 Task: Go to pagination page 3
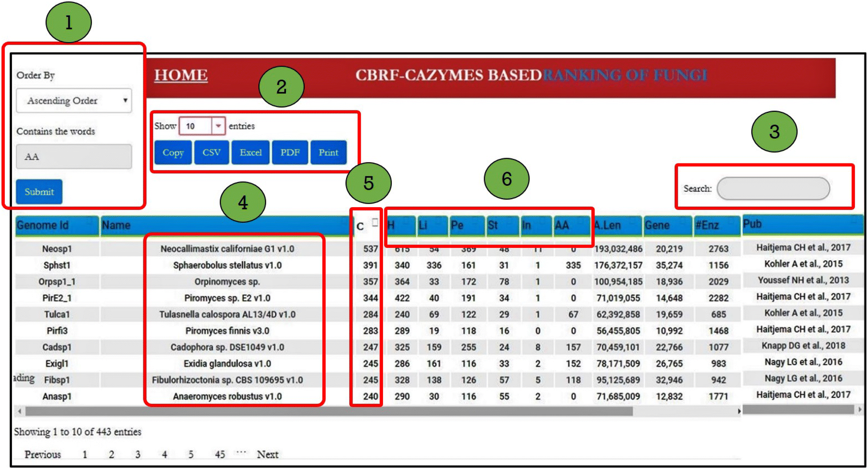[138, 454]
